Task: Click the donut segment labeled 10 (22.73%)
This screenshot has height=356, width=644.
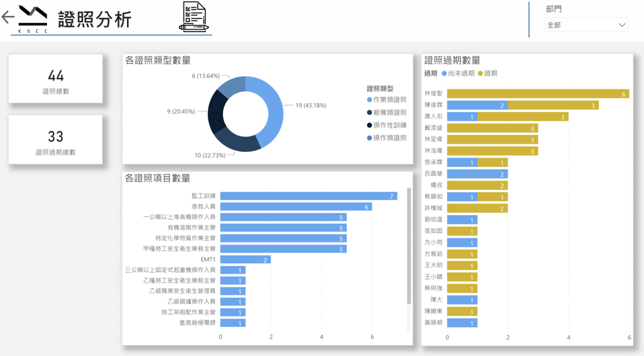Action: pyautogui.click(x=237, y=141)
